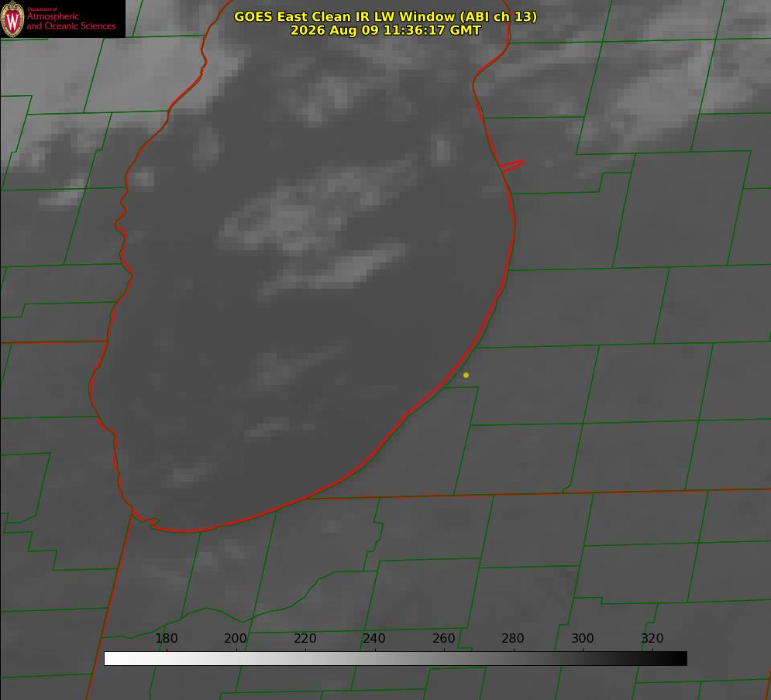This screenshot has width=771, height=700.
Task: Click the colorbar label '180'
Action: coord(166,638)
